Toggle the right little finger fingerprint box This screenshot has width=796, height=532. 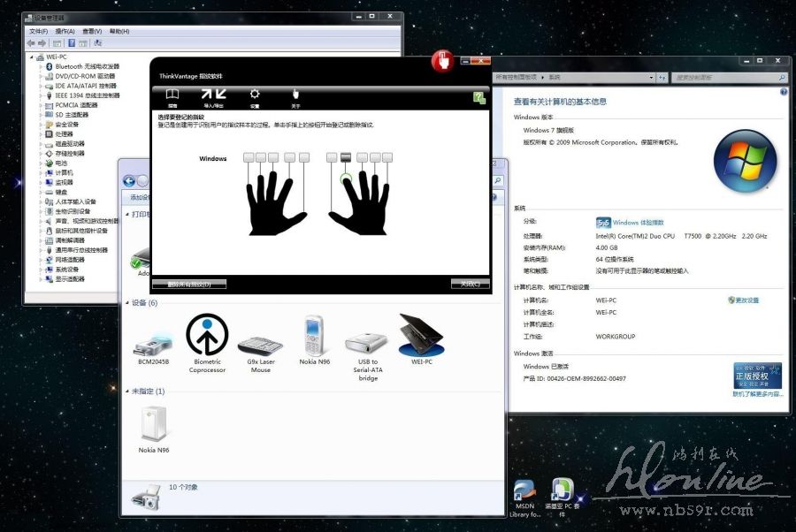pos(388,157)
